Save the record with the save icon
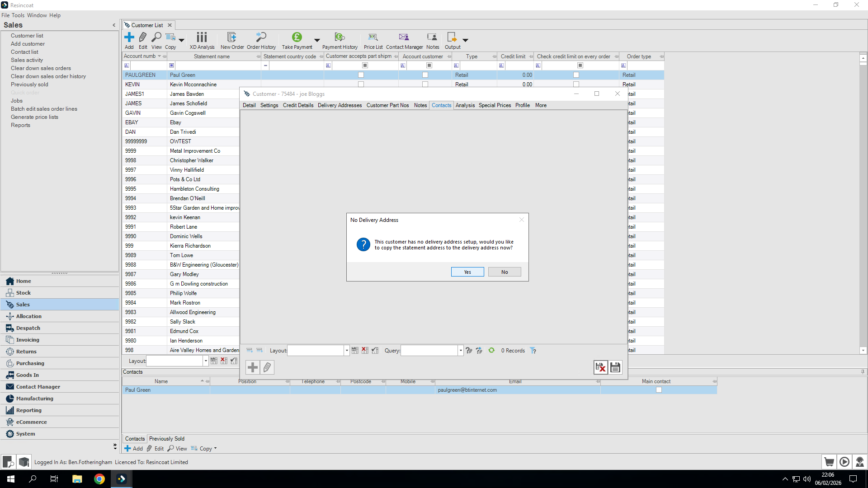 (615, 367)
